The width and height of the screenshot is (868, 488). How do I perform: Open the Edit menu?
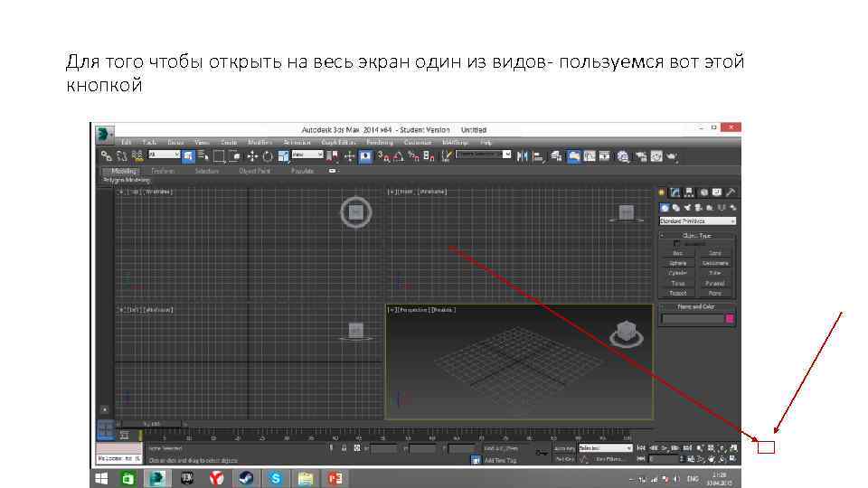point(127,142)
